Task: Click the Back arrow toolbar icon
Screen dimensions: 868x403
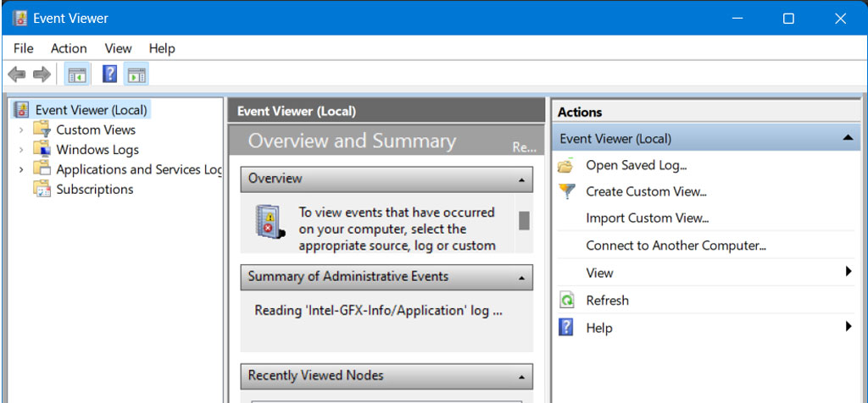Action: pos(17,74)
